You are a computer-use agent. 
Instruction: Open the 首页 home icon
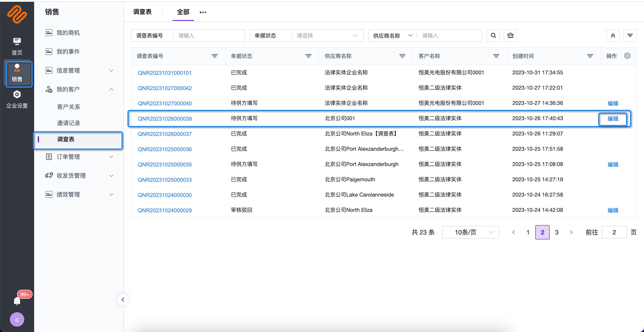coord(17,46)
